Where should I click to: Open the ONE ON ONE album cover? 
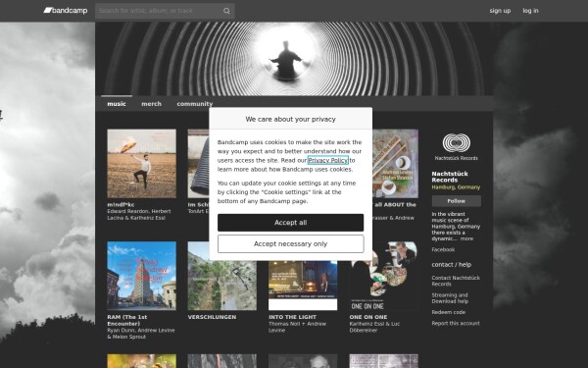(x=383, y=276)
